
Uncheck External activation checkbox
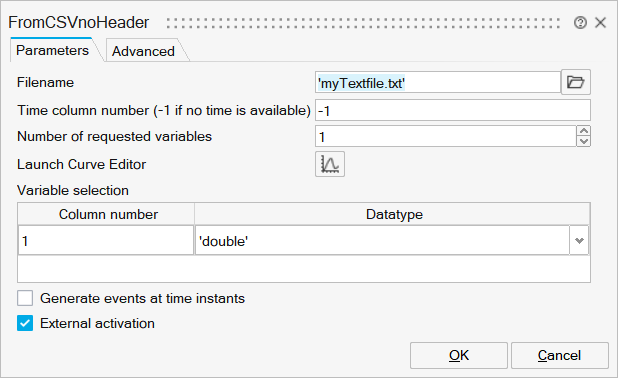point(25,323)
